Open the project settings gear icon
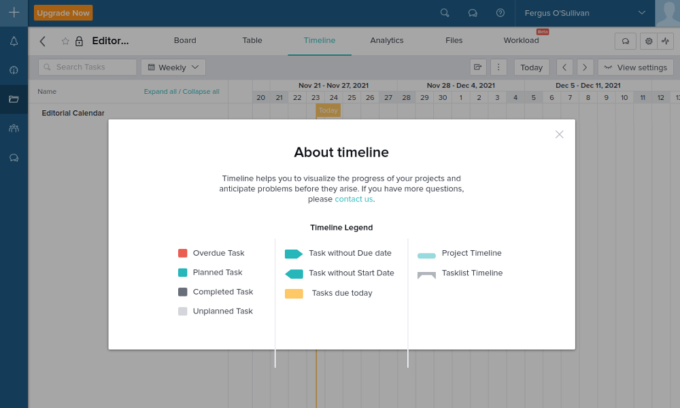Image resolution: width=680 pixels, height=408 pixels. coord(648,41)
